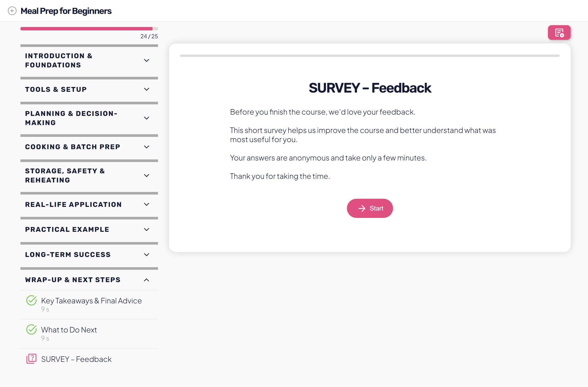Screen dimensions: 588x387
Task: Go to the What to Do Next lesson
Action: pyautogui.click(x=69, y=330)
